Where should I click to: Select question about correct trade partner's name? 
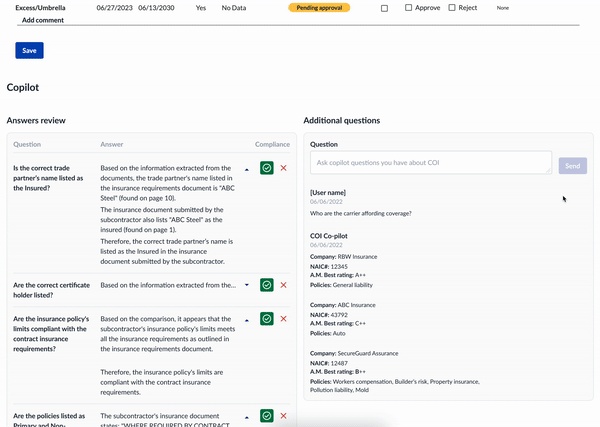click(x=48, y=178)
